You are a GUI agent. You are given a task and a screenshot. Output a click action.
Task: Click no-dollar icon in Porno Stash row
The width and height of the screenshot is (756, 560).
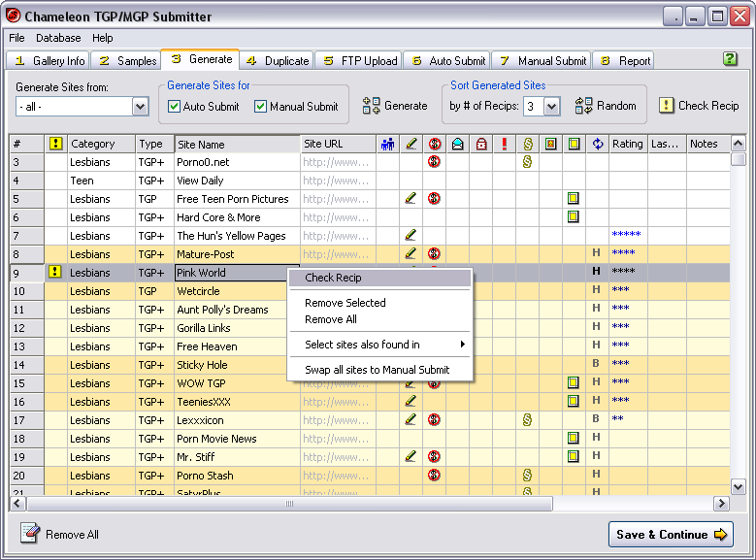434,476
